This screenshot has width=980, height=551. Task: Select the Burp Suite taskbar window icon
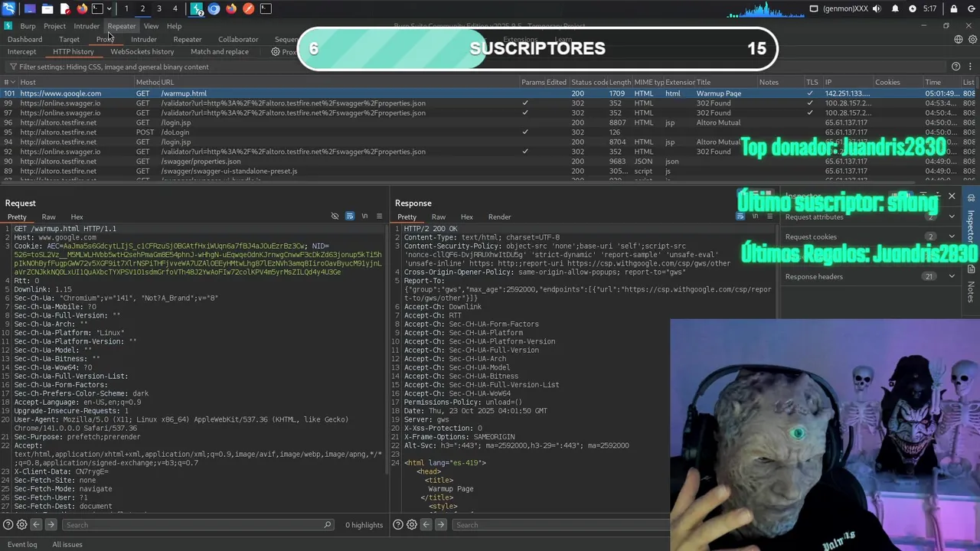pos(197,8)
